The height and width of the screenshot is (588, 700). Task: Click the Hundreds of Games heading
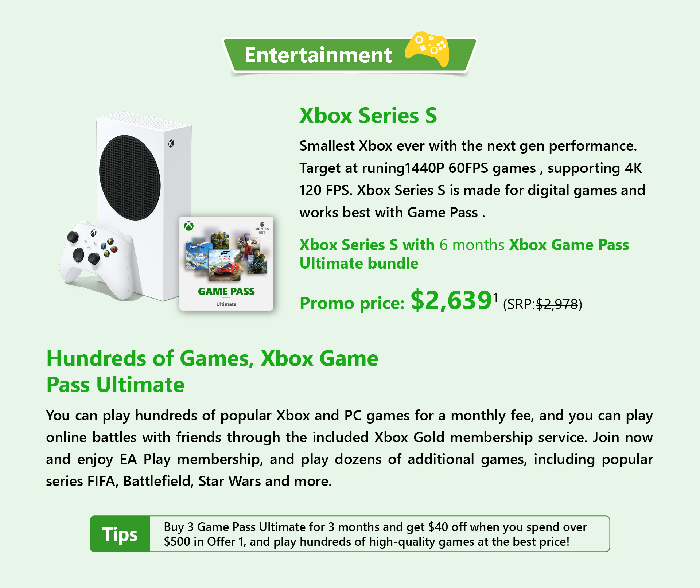[213, 371]
